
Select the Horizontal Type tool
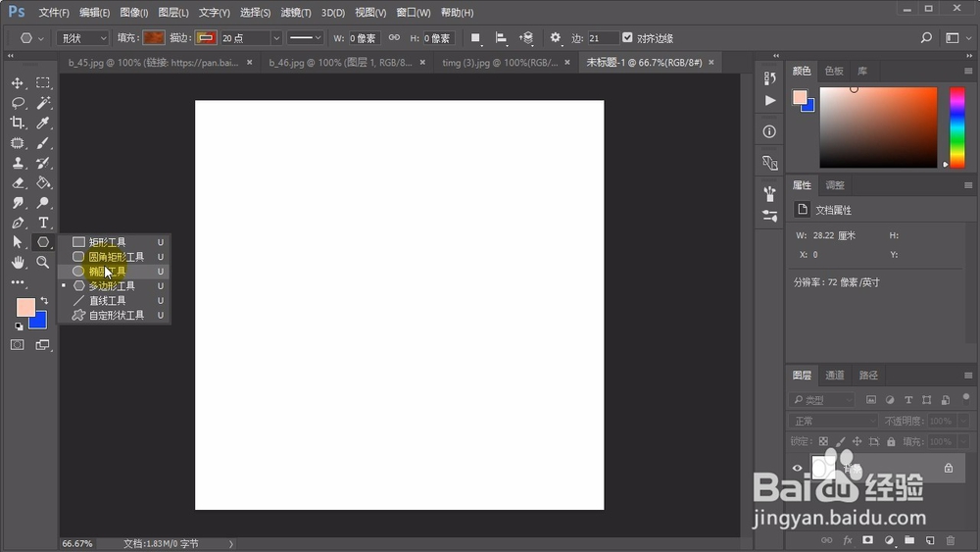point(42,223)
